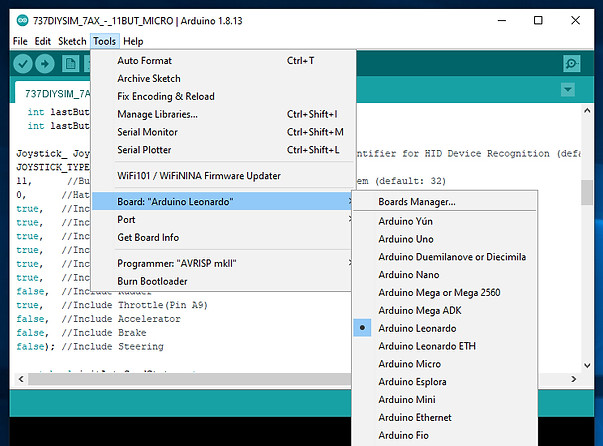Select Arduino Duemilanove or Diecimila board
603x446 pixels.
[x=445, y=257]
